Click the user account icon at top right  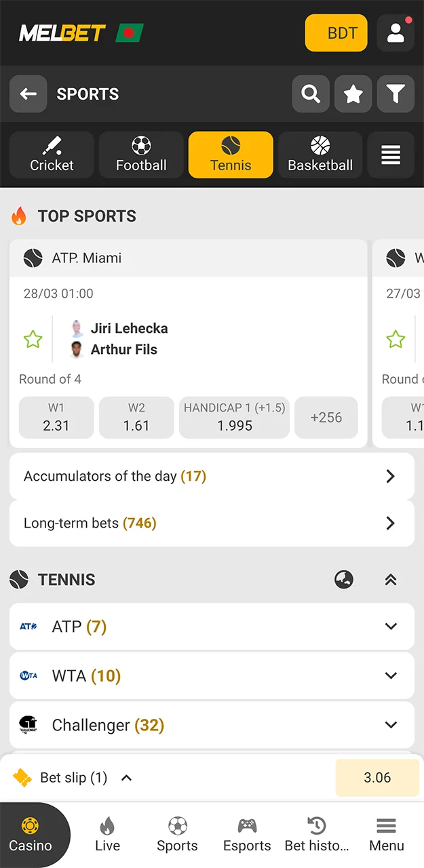(x=396, y=33)
